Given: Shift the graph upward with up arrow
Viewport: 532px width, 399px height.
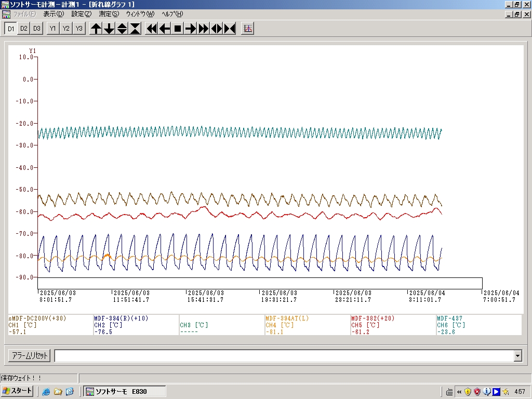Looking at the screenshot, I should pyautogui.click(x=96, y=29).
